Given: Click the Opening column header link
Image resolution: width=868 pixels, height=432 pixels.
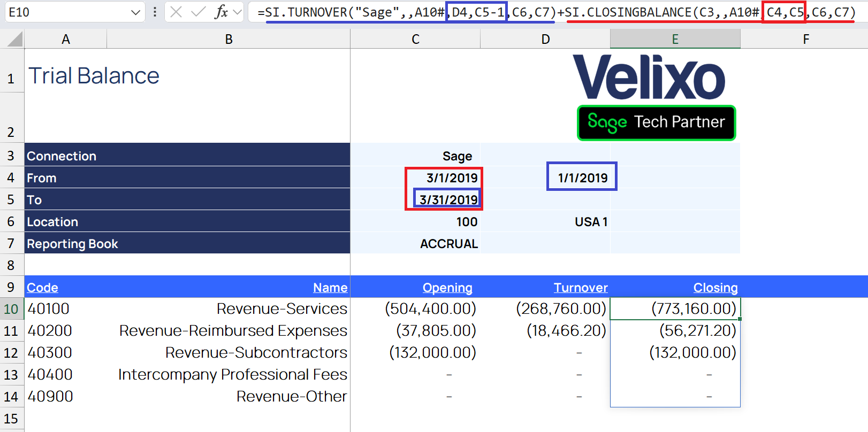Looking at the screenshot, I should click(x=447, y=288).
